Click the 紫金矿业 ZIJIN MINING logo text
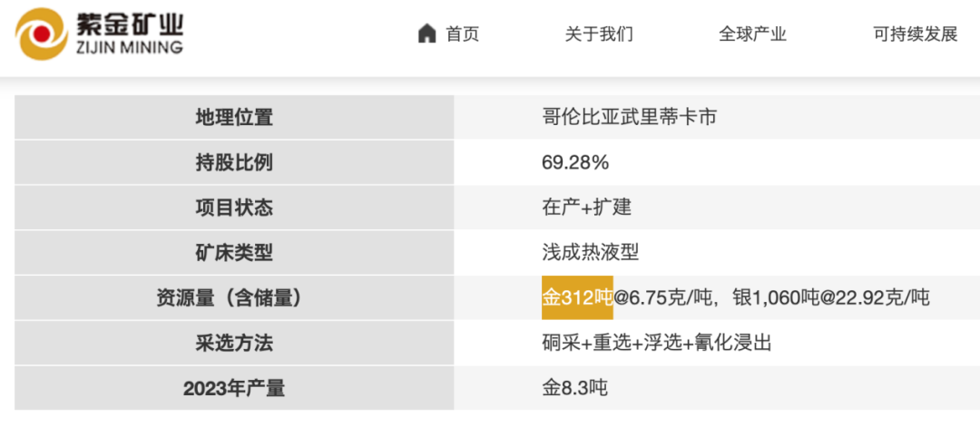The image size is (980, 427). (x=130, y=34)
